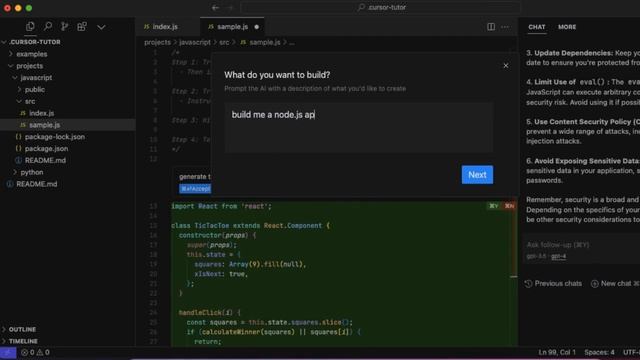
Task: Open the CHAT panel tab
Action: click(537, 27)
